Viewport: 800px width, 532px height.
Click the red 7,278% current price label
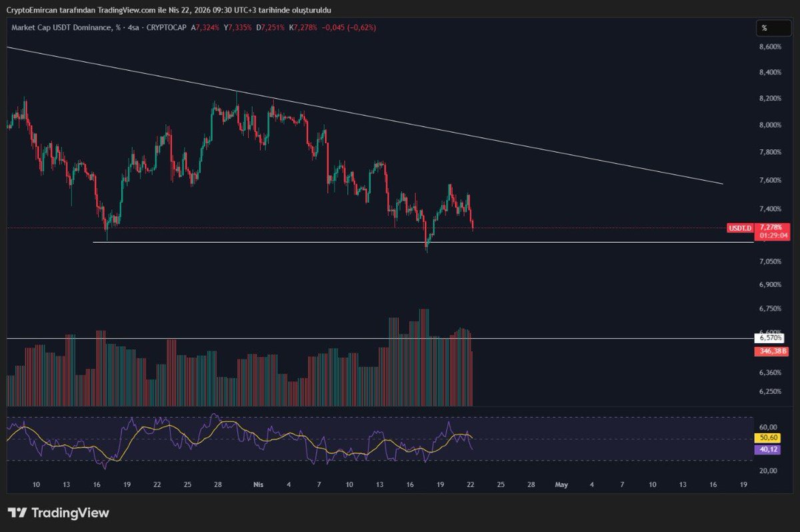771,228
